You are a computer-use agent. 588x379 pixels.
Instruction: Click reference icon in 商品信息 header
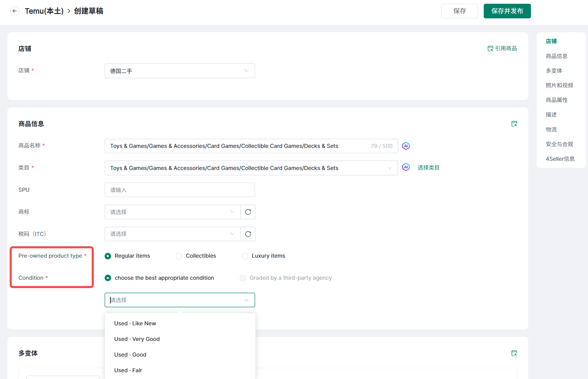tap(514, 124)
